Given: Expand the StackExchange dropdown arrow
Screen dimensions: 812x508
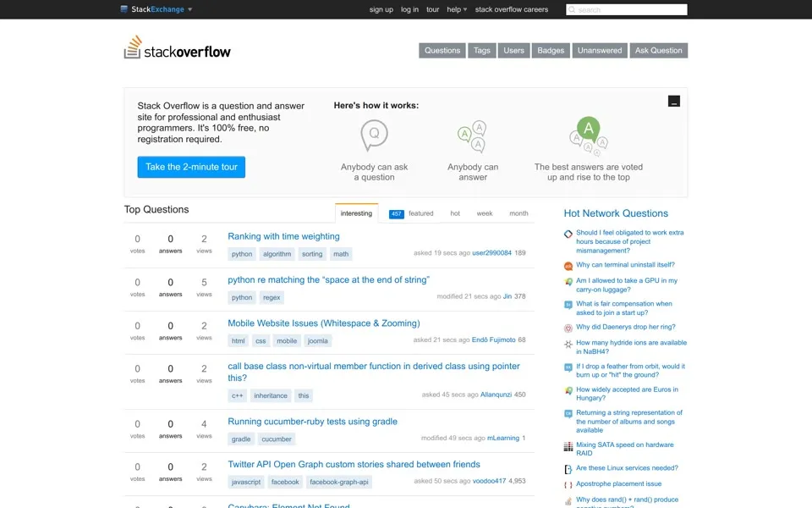Looking at the screenshot, I should click(190, 9).
